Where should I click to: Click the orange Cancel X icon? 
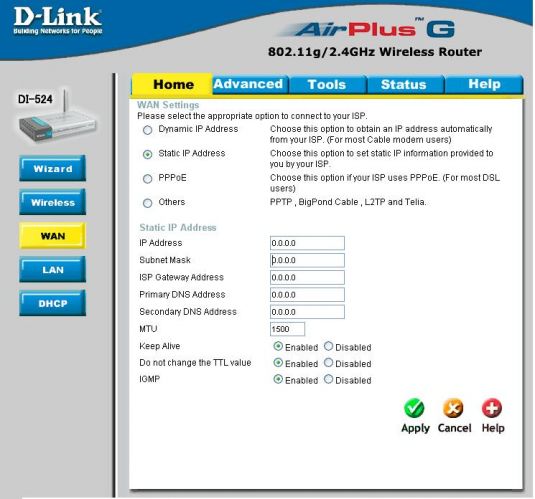click(x=453, y=408)
